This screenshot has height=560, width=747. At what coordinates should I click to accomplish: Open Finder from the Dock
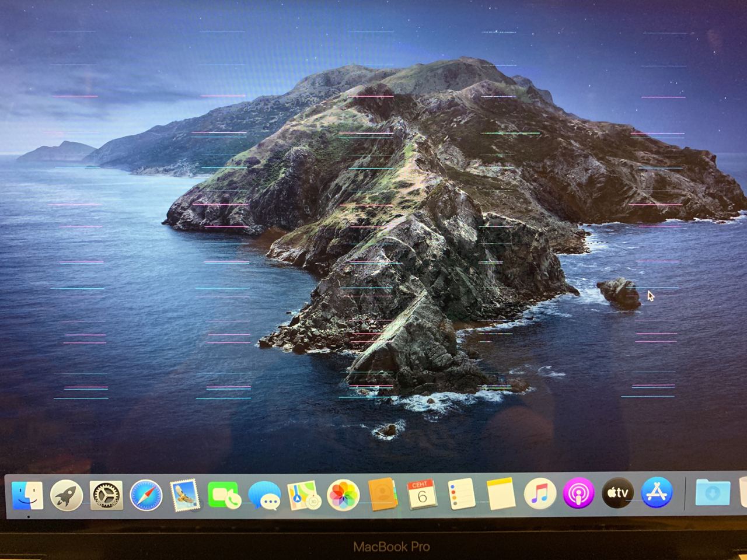[27, 495]
